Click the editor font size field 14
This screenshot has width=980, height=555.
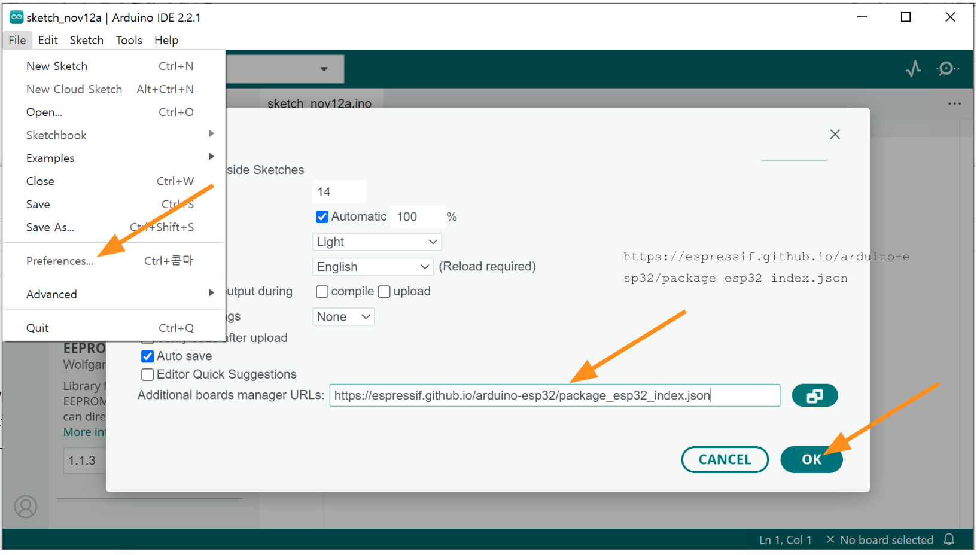coord(339,192)
